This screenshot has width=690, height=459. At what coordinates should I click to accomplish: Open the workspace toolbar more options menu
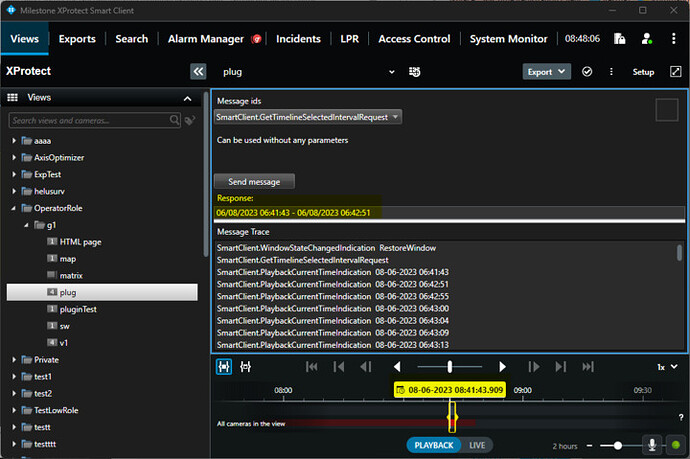pos(611,72)
